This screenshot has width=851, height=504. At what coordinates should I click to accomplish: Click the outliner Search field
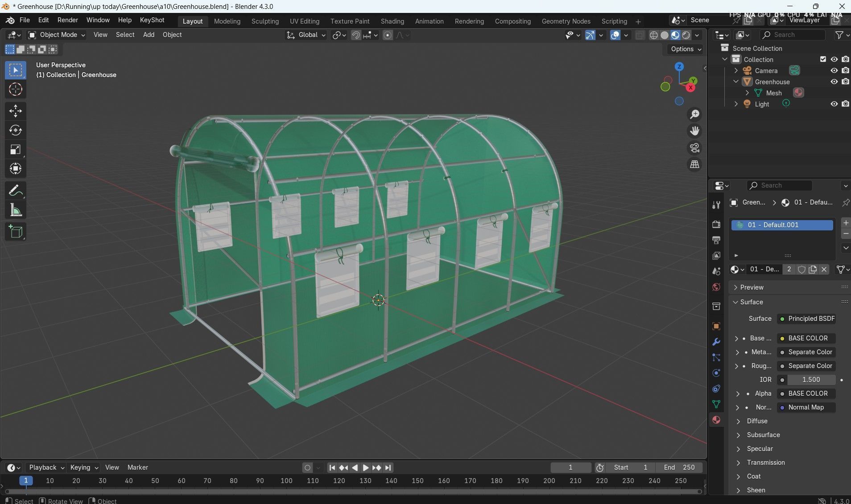793,35
